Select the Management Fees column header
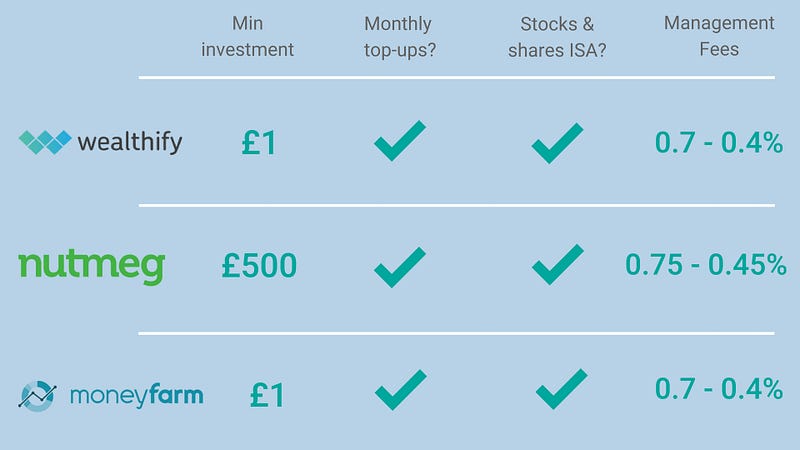 pyautogui.click(x=719, y=36)
